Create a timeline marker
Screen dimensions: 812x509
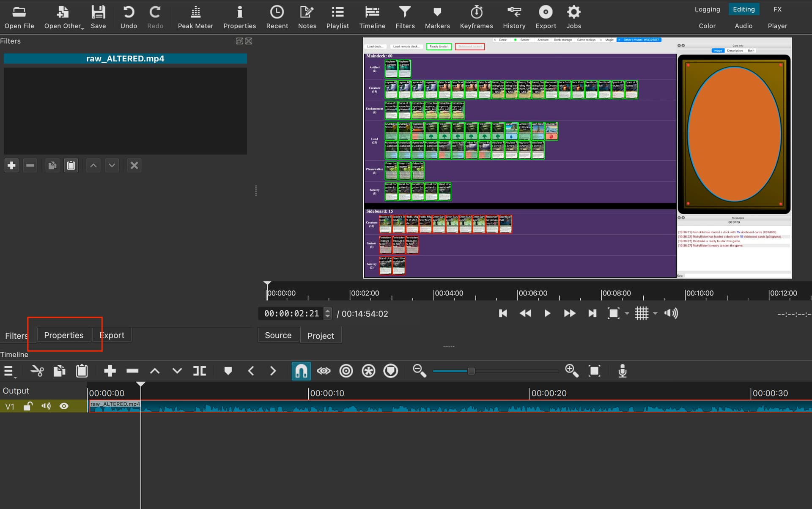pos(228,371)
